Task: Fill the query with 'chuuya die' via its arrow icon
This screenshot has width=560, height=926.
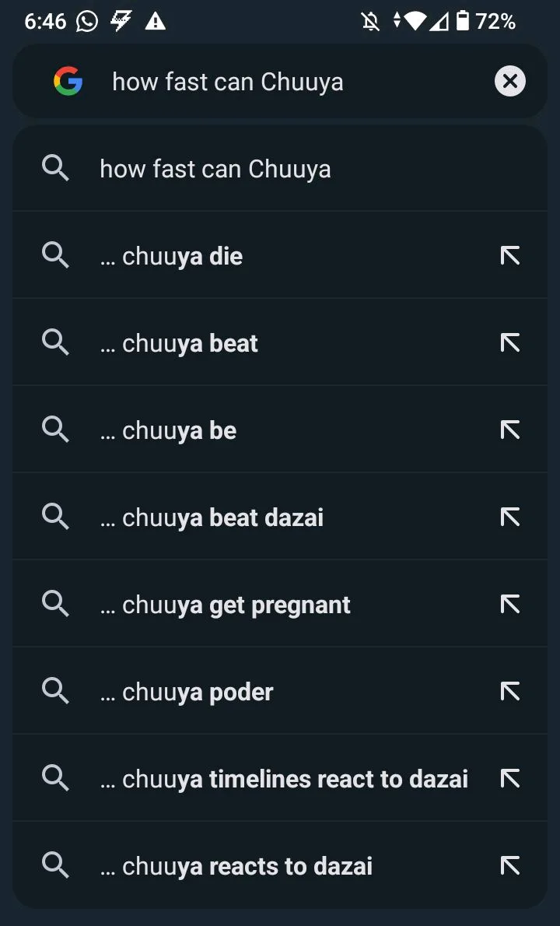Action: click(510, 256)
